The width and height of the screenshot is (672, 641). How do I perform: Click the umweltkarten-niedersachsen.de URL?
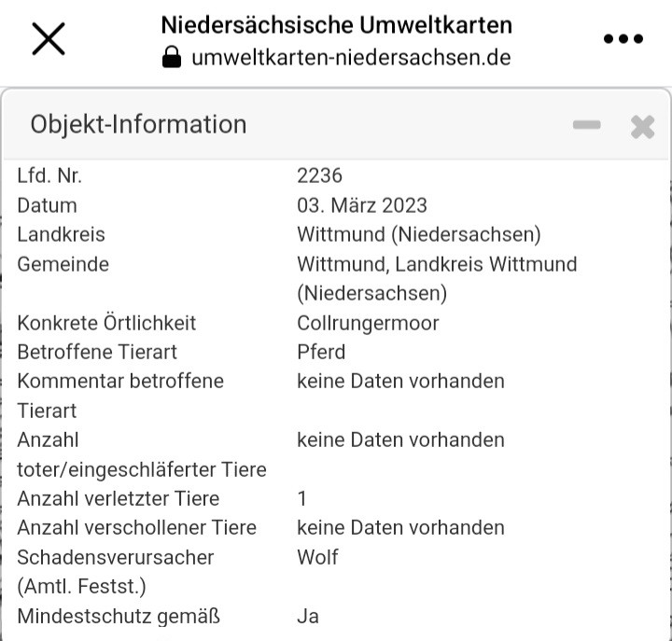tap(351, 58)
